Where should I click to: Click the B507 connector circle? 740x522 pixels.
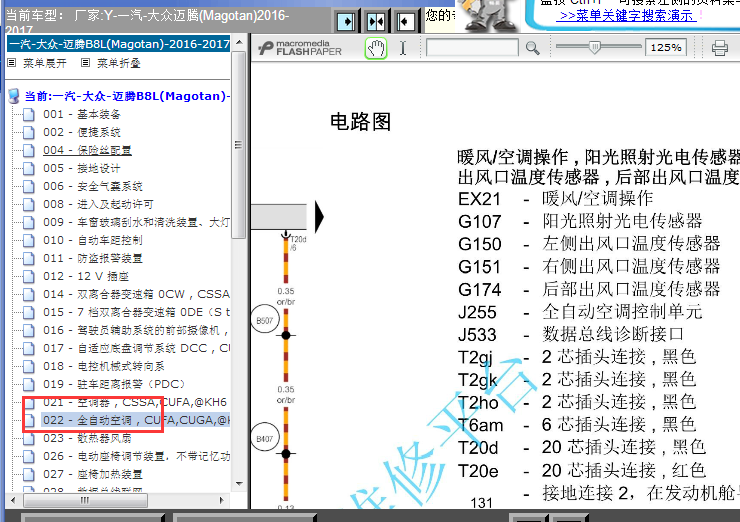265,320
